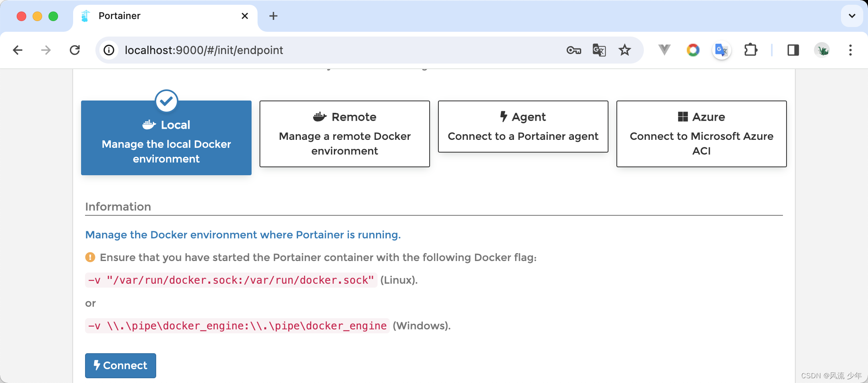View site information icon
The width and height of the screenshot is (868, 383).
tap(109, 50)
